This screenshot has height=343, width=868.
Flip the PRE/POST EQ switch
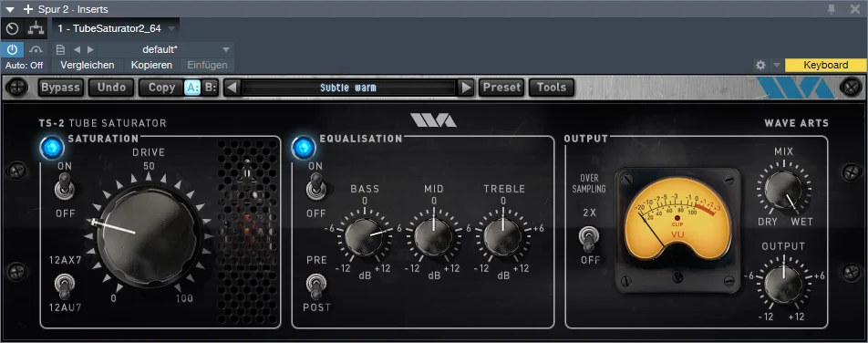[315, 286]
